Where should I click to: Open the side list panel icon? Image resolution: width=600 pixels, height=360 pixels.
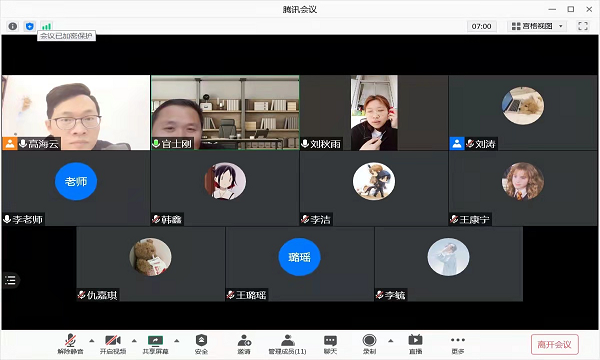(10, 280)
